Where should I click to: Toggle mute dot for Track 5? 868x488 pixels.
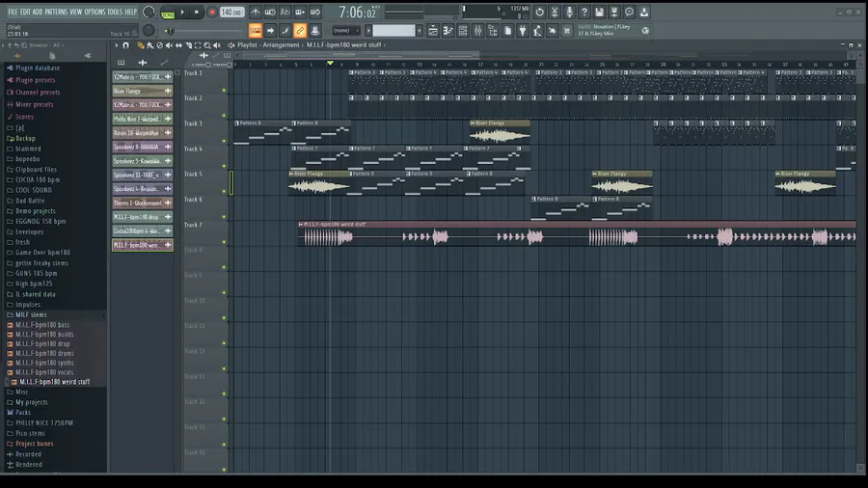pos(224,191)
